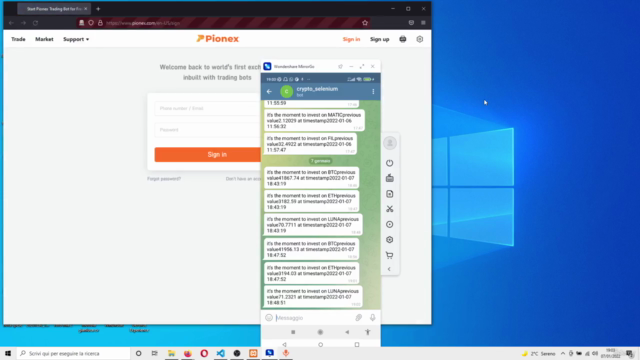Click the Sign up link in header
The image size is (640, 360).
point(380,39)
